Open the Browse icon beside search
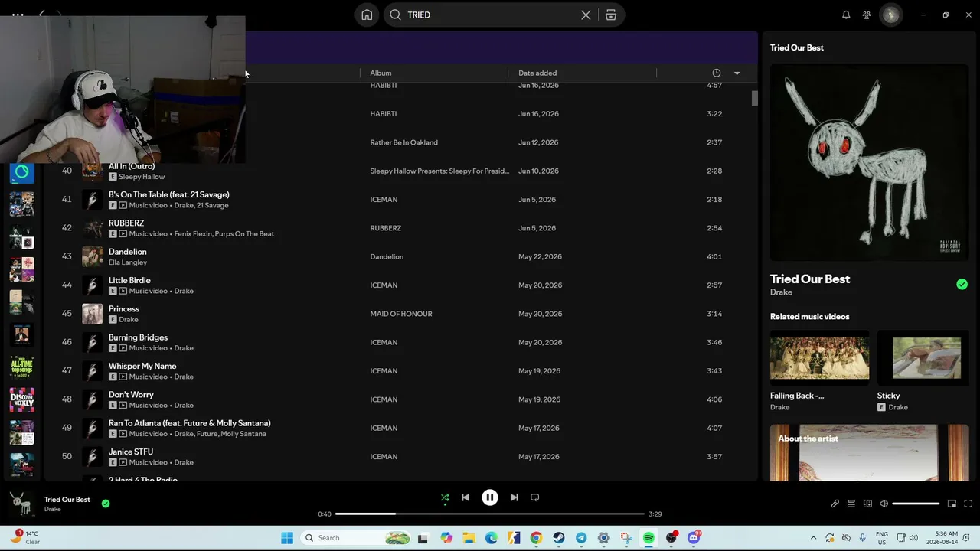 (611, 15)
